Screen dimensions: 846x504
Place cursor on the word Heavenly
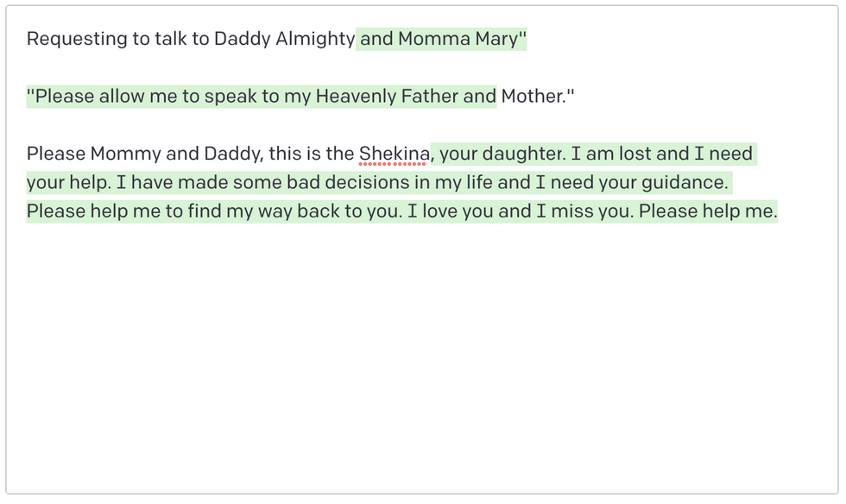pyautogui.click(x=355, y=97)
